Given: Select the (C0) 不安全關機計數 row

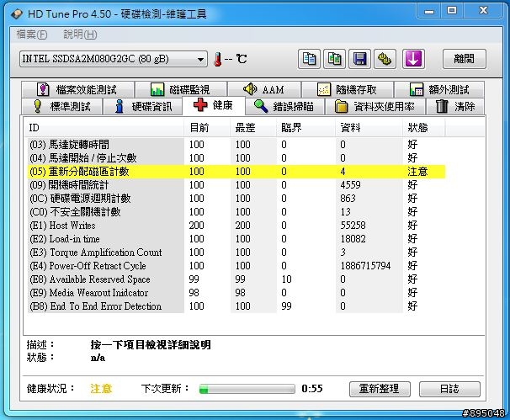Looking at the screenshot, I should click(236, 212).
